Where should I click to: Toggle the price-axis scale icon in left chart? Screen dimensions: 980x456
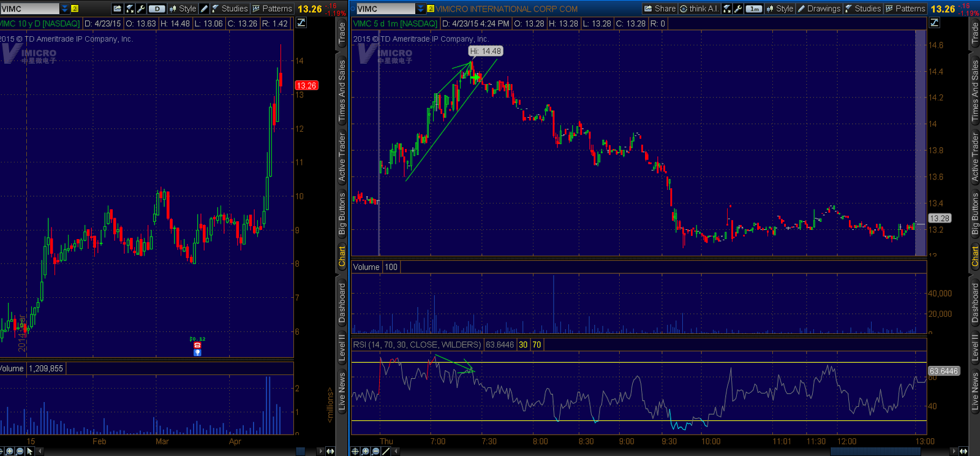(301, 23)
